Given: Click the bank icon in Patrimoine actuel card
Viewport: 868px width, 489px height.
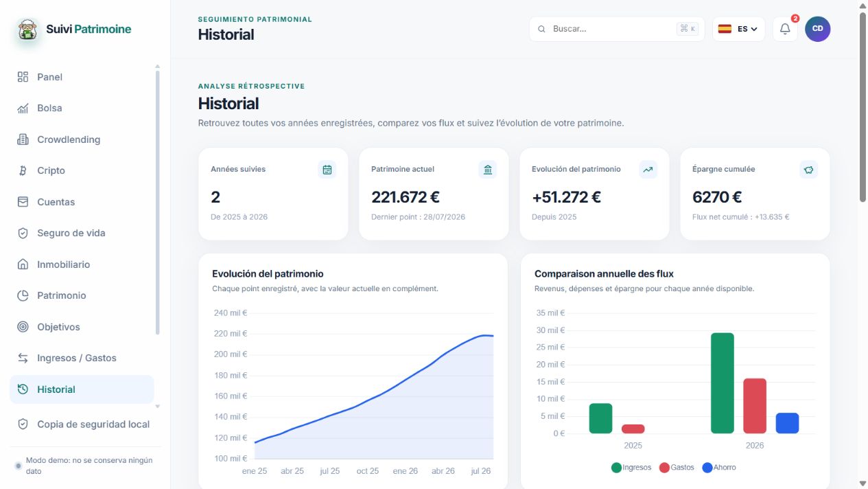Looking at the screenshot, I should [488, 170].
